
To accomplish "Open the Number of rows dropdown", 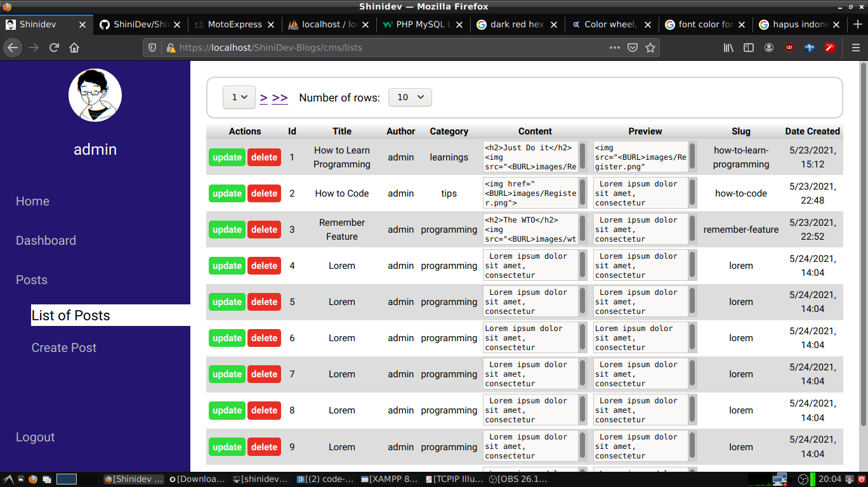I will pos(410,97).
